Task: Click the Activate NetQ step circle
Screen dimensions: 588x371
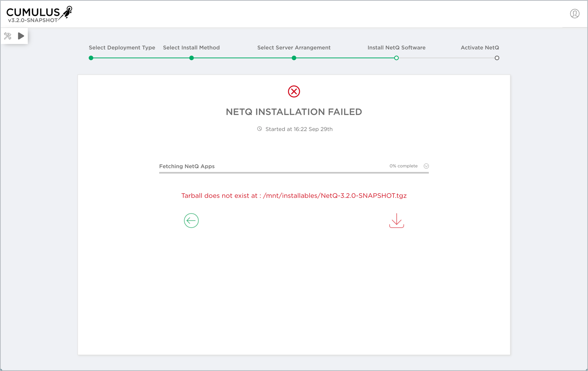Action: click(497, 58)
